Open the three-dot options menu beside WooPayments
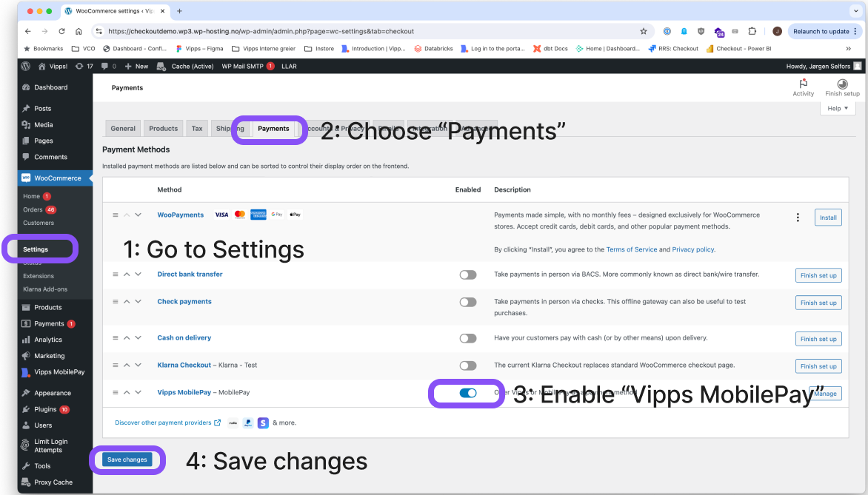Image resolution: width=868 pixels, height=495 pixels. click(x=798, y=217)
